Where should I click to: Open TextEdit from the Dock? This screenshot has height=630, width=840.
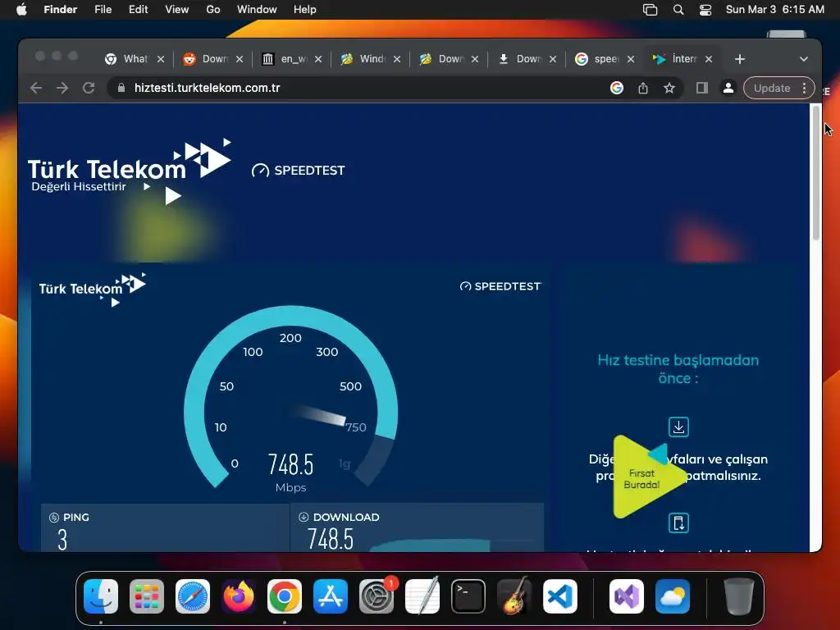coord(422,596)
